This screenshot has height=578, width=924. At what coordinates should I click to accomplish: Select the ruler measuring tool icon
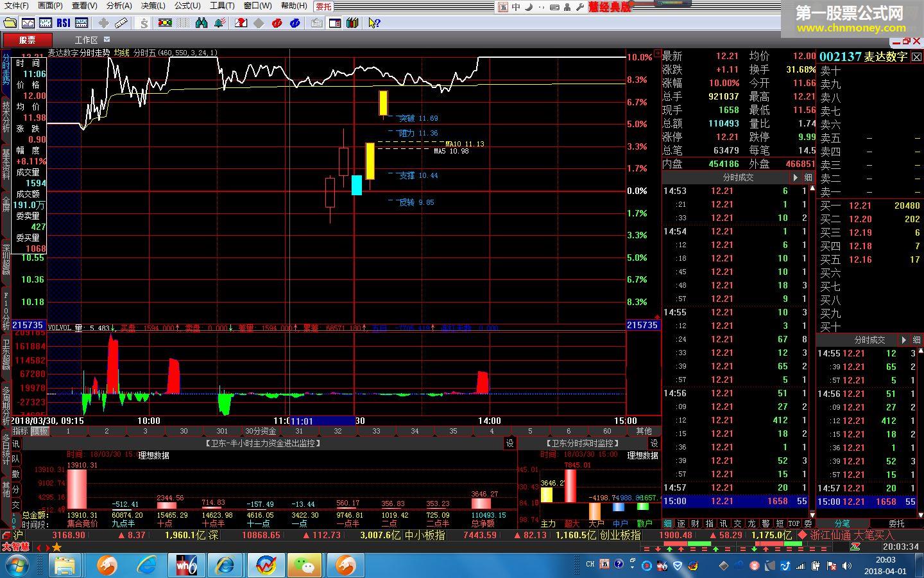(121, 23)
